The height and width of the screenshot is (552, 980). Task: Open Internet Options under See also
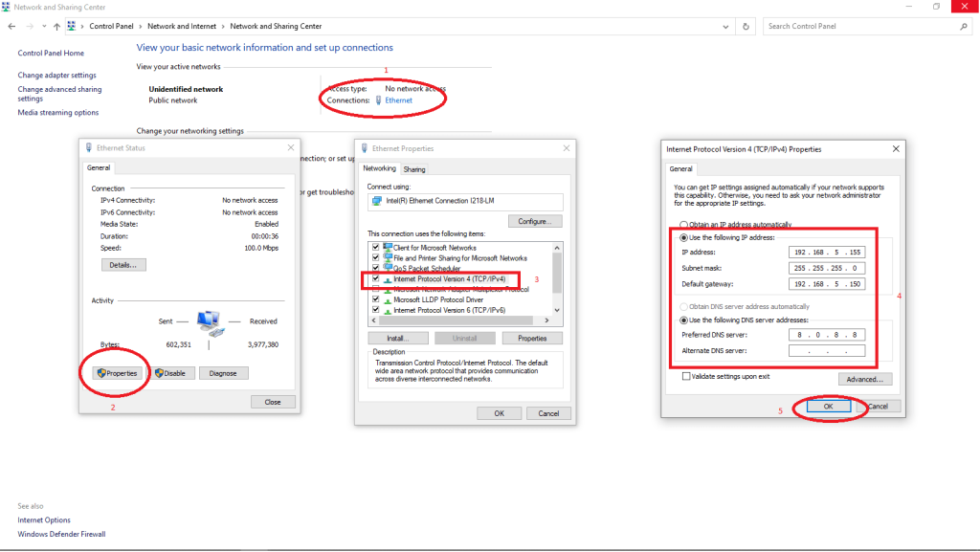pos(44,519)
